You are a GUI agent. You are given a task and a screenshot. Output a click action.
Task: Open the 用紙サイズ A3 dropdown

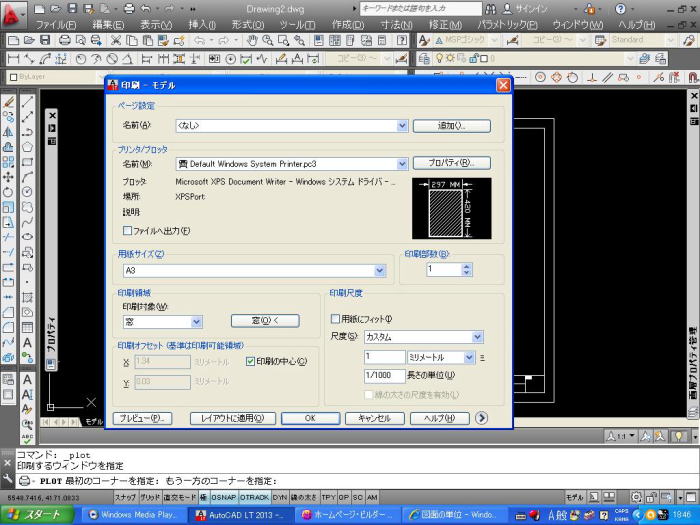[380, 271]
